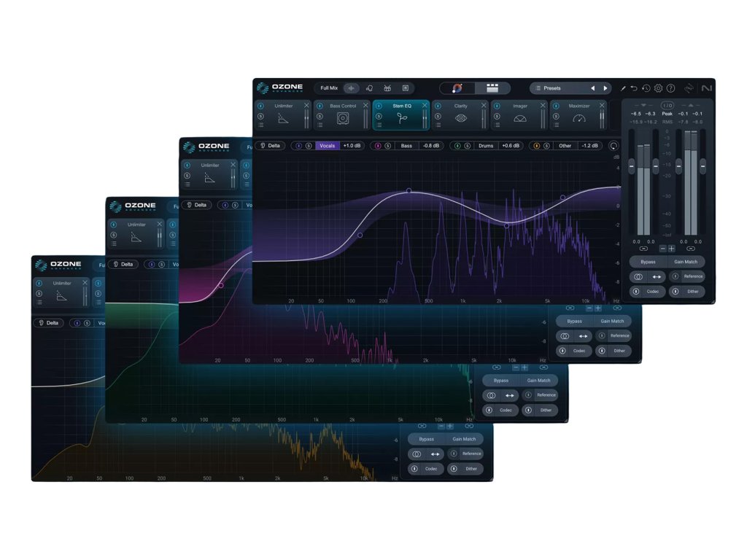
Task: Select the Vocals stem tab
Action: 328,146
